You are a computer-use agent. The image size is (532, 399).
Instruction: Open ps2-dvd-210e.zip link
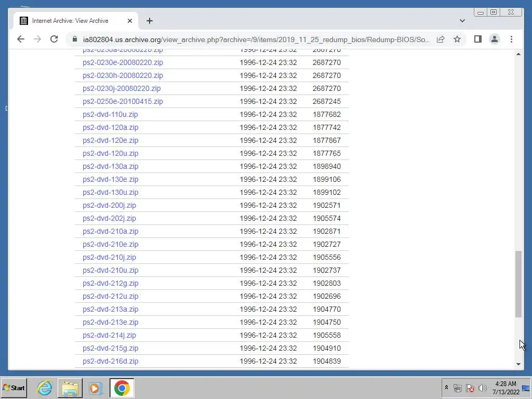click(110, 244)
